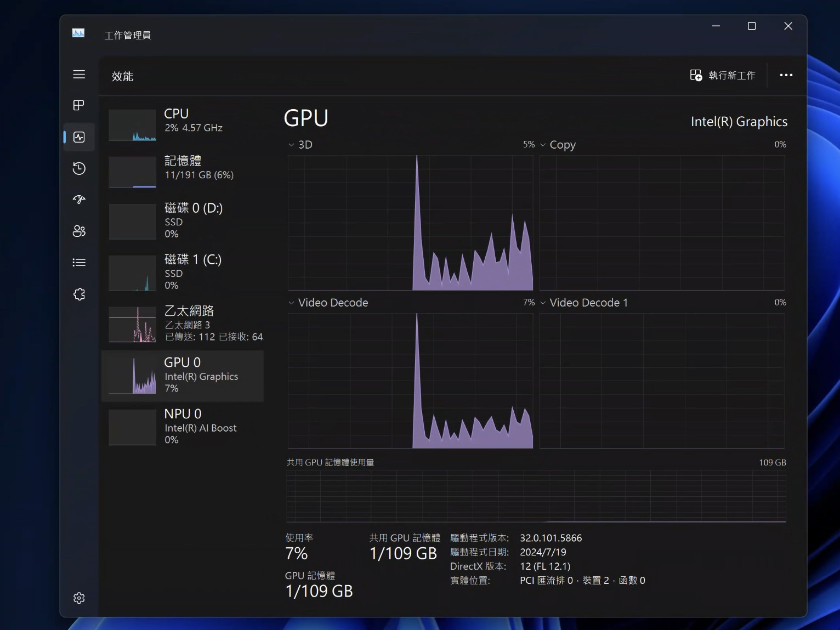Click 執行新工作 button

(x=723, y=75)
